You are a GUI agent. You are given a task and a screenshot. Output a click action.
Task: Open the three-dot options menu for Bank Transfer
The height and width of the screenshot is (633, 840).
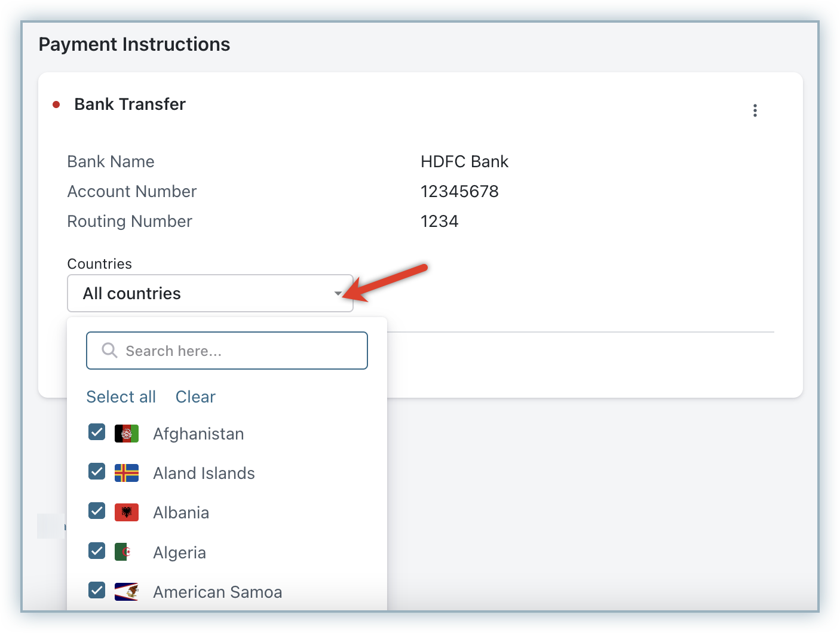(x=755, y=110)
